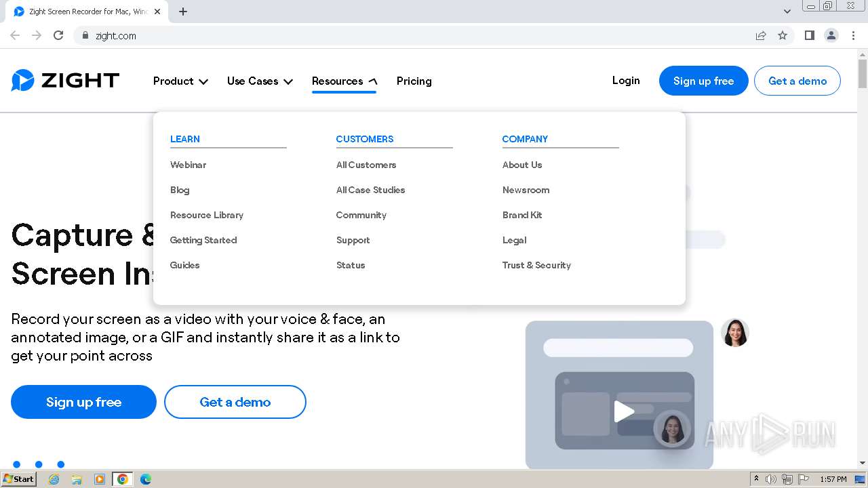Click the CUSTOMERS column heading
The height and width of the screenshot is (488, 868).
click(x=365, y=139)
